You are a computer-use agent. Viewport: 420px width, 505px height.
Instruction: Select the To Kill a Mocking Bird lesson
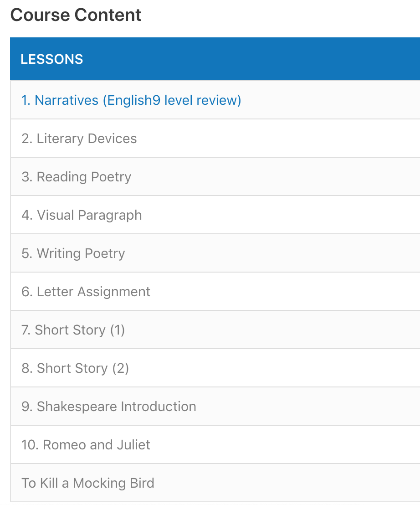coord(88,483)
